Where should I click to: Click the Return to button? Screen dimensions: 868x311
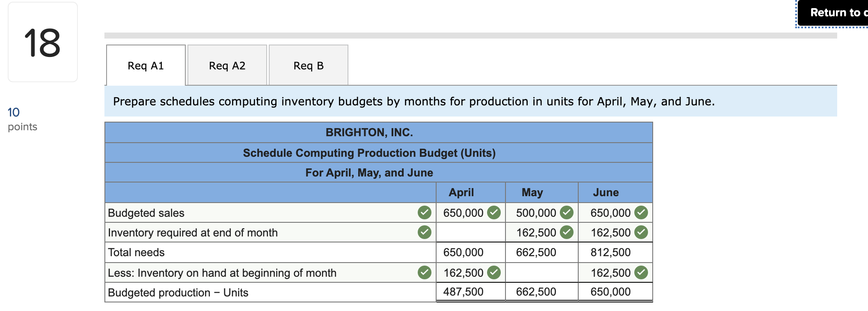pyautogui.click(x=833, y=13)
